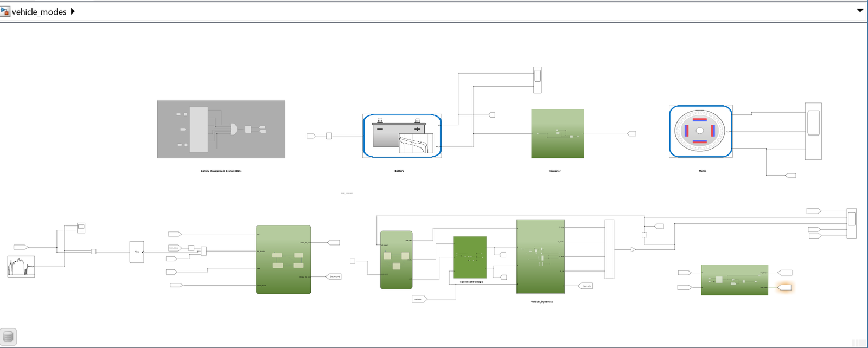Select the Speed control logic block

[470, 257]
